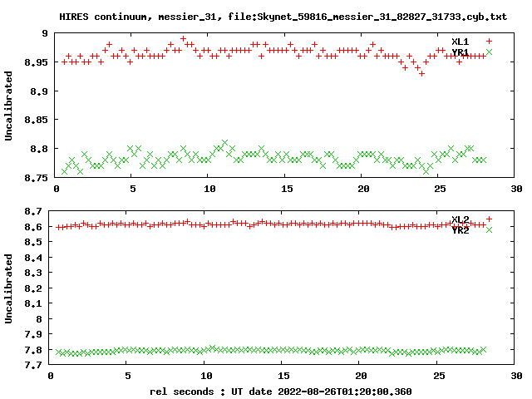Click the 'Uncalibrated' axis label of the lower plot
Screen dimensions: 532x399
point(8,288)
